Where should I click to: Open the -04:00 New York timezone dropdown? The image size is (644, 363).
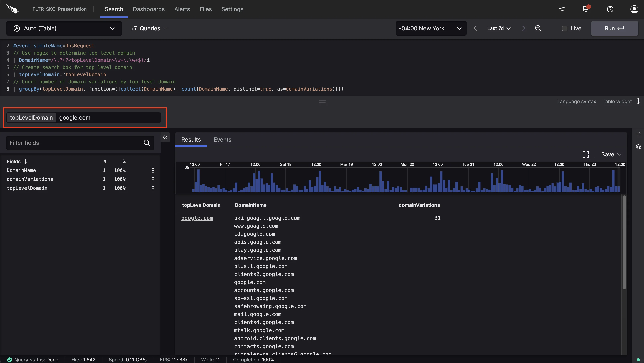431,28
